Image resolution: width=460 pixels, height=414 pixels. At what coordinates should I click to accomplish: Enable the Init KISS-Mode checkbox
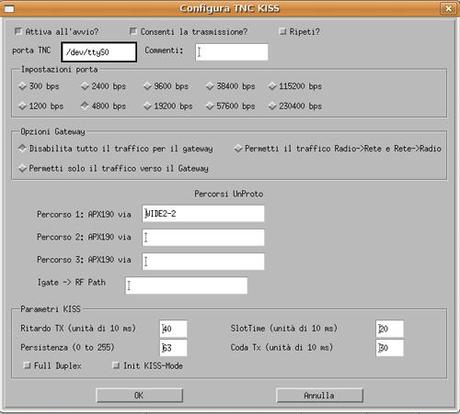click(116, 366)
